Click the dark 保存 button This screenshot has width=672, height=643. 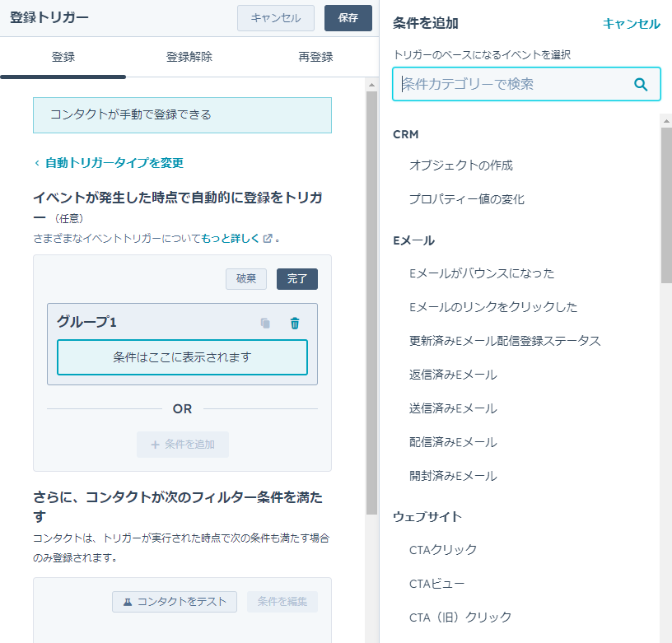tap(348, 18)
